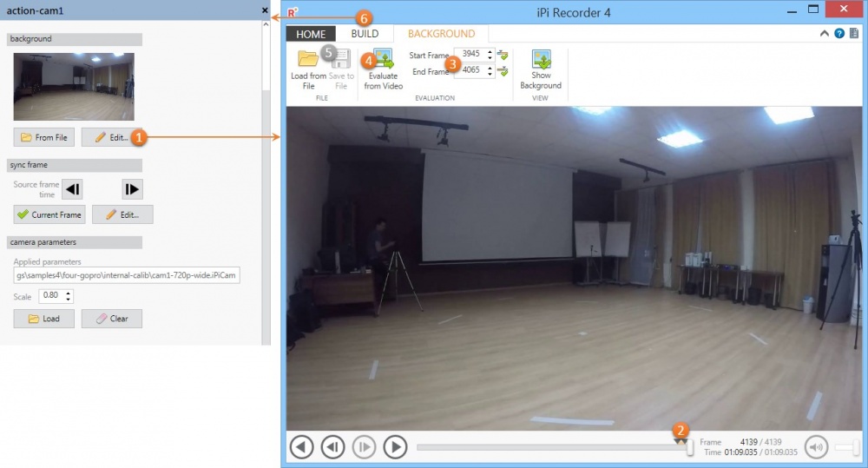
Task: Click the iPi Recorder app icon
Action: click(293, 12)
